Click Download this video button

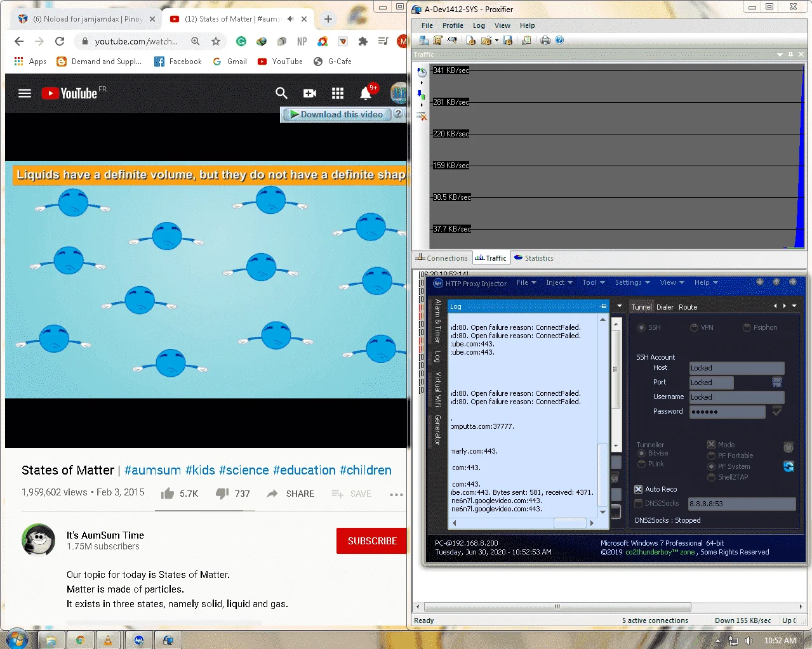click(336, 114)
